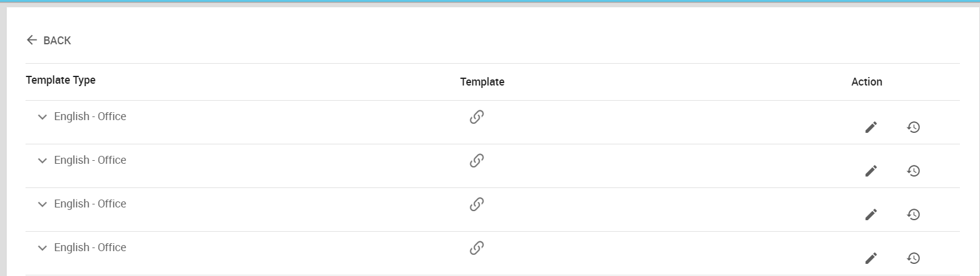Screen dimensions: 980x276
Task: Click the Template column header
Action: [482, 82]
